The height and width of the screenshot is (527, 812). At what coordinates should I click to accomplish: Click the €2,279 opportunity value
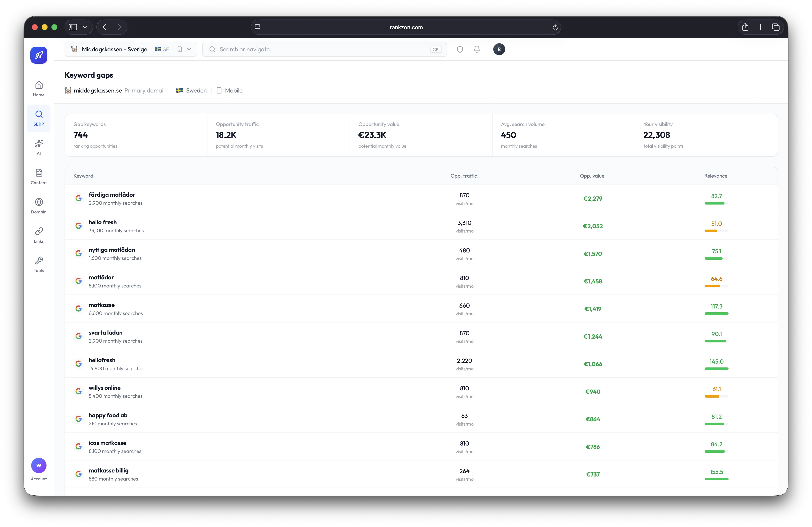point(593,199)
